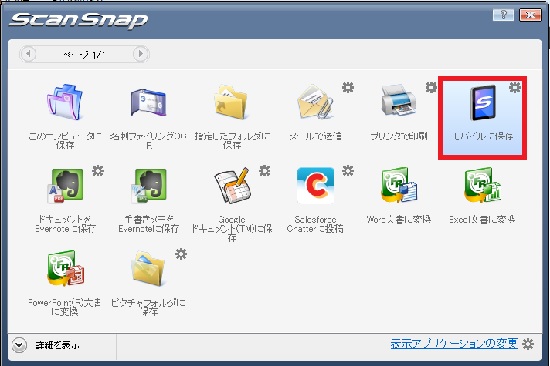
Task: Open settings gear beside the mobile icon
Action: pyautogui.click(x=515, y=87)
